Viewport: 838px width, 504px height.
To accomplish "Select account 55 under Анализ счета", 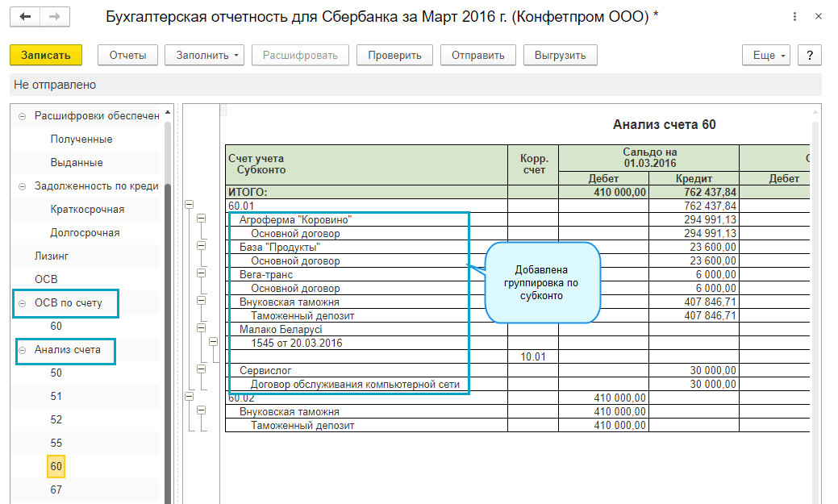I will pos(56,443).
